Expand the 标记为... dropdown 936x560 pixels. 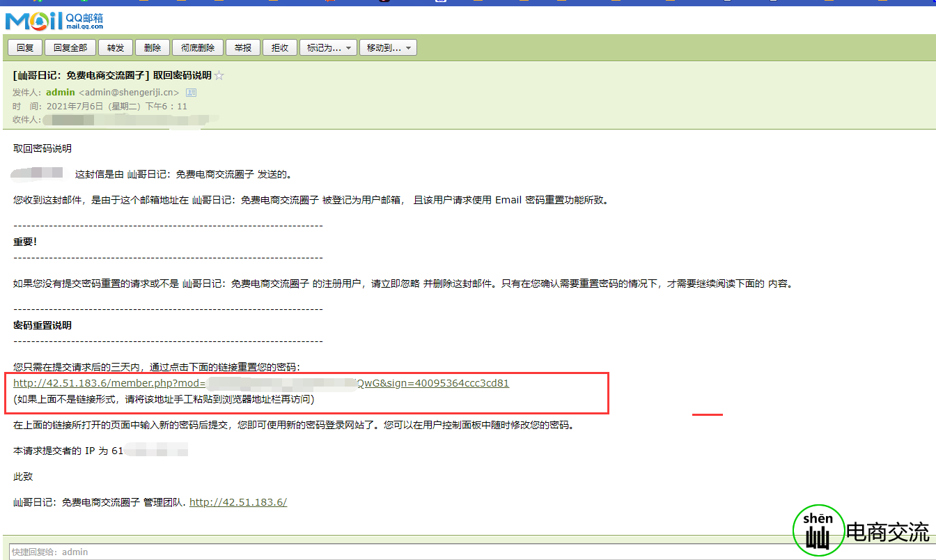(328, 47)
